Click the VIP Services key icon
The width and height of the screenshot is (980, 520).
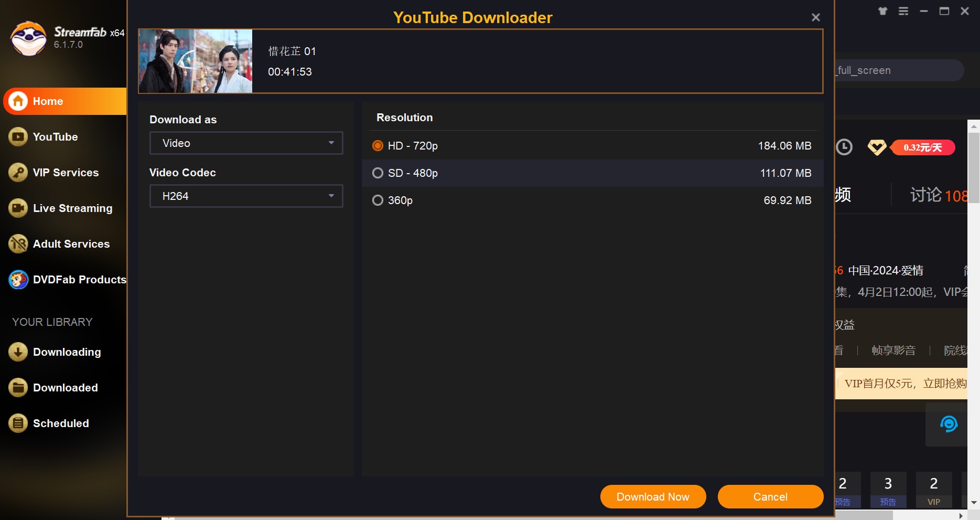[18, 173]
